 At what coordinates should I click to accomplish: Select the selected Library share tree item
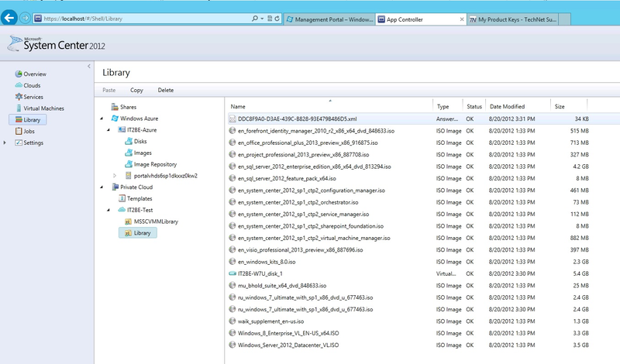pos(138,233)
